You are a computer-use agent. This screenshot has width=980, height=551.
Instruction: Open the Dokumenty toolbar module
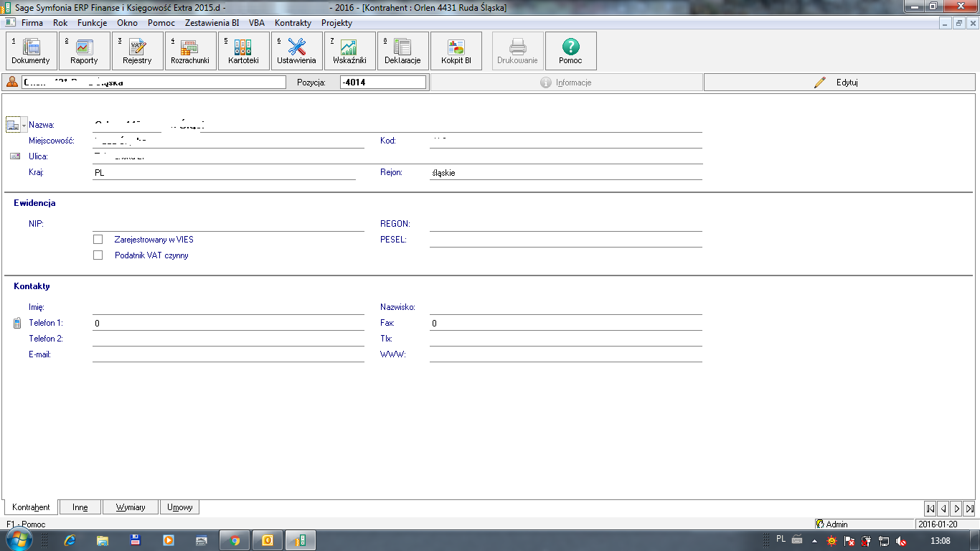coord(31,51)
